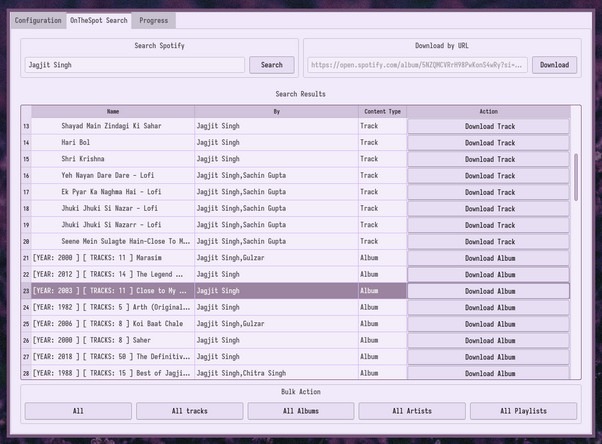Screen dimensions: 602x444
Task: Download track Yeh Nayan Dare Dare - Lofi
Action: tap(488, 176)
